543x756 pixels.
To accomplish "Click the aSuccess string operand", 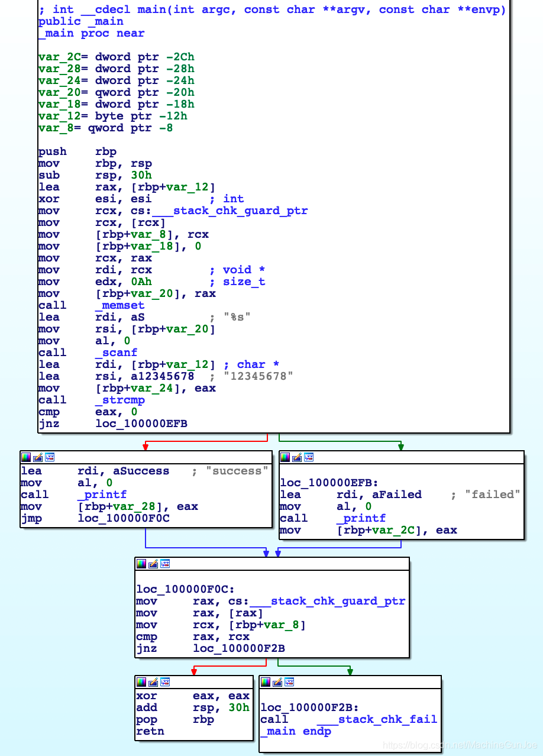I will coord(141,471).
